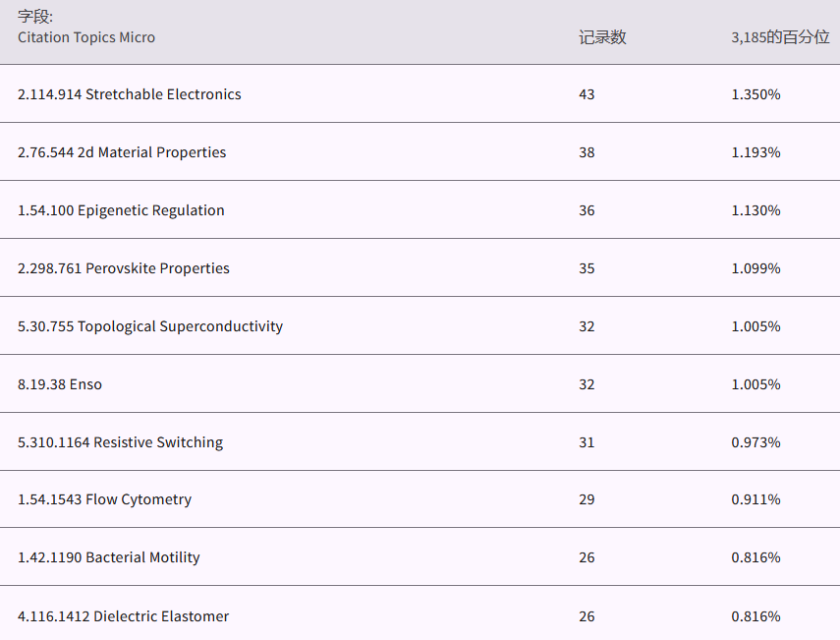The height and width of the screenshot is (640, 840).
Task: Open the 2d Material Properties topic
Action: (x=122, y=152)
